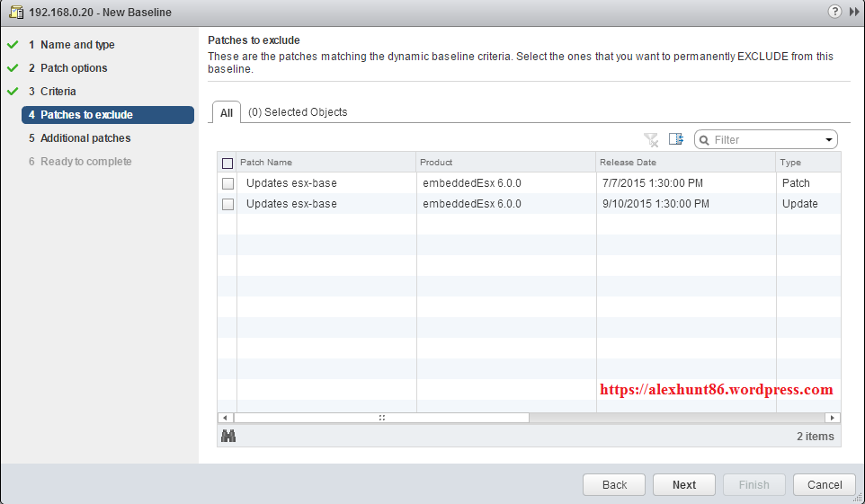
Task: Click the binoculars find icon
Action: coord(228,436)
